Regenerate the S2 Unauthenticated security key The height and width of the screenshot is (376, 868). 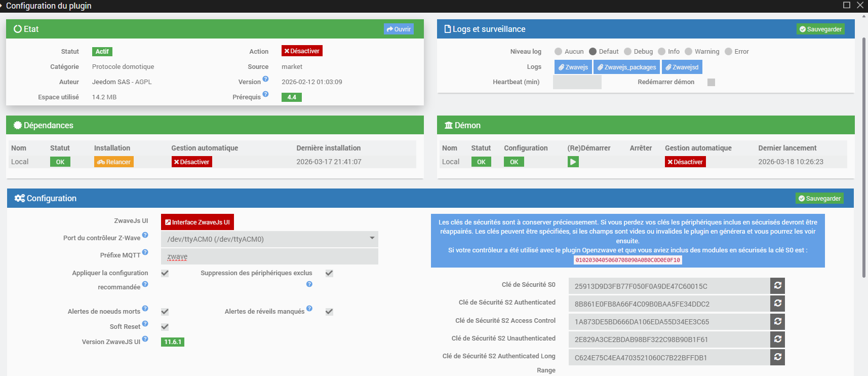[x=777, y=339]
